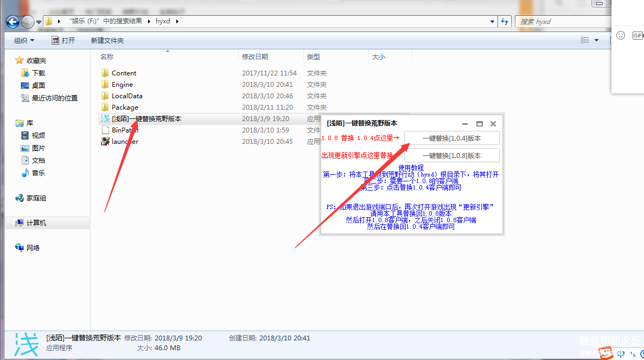The width and height of the screenshot is (644, 360).
Task: Click the refresh button beside address bar
Action: pyautogui.click(x=505, y=21)
